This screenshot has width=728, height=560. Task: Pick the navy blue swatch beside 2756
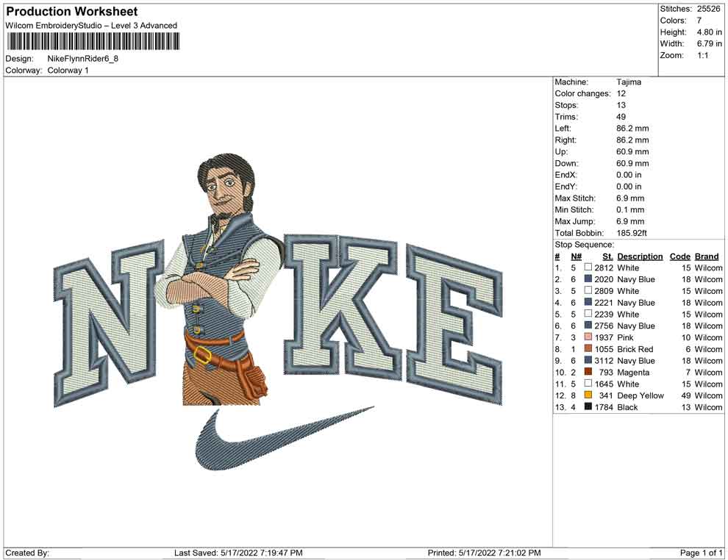coord(588,326)
